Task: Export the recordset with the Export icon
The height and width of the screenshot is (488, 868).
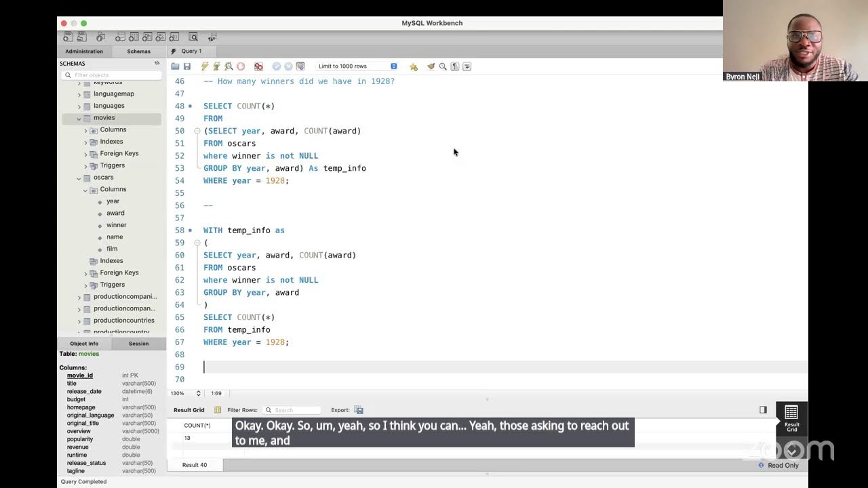Action: tap(359, 410)
